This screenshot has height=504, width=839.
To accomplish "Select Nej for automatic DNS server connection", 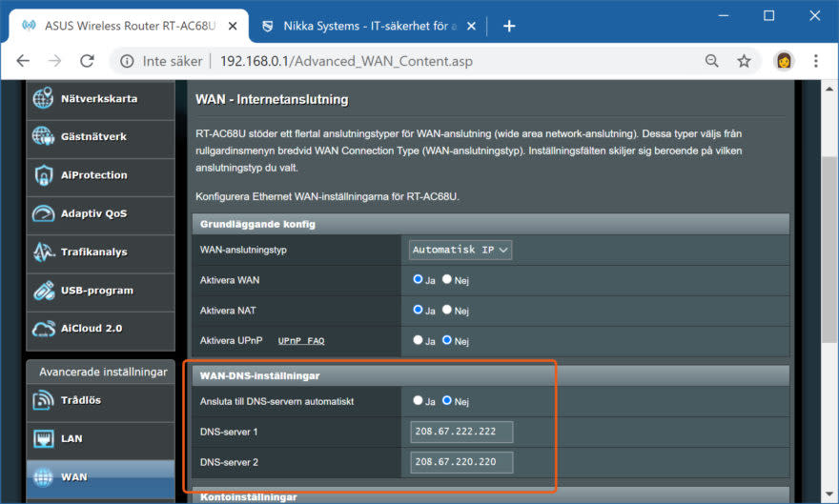I will [447, 400].
